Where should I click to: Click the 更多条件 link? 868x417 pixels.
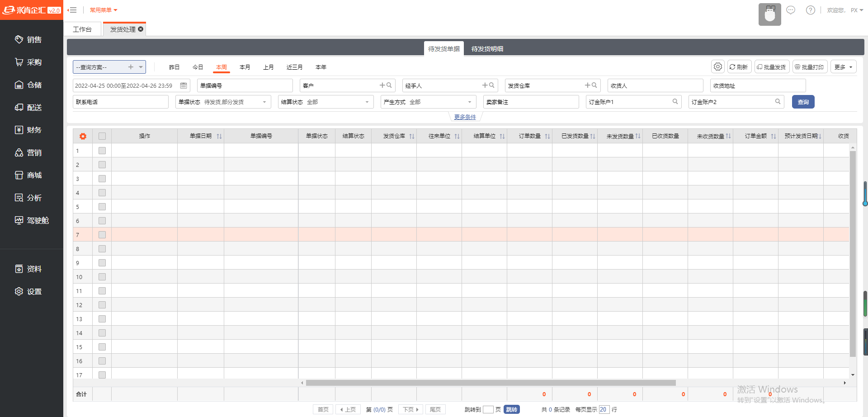(x=465, y=117)
